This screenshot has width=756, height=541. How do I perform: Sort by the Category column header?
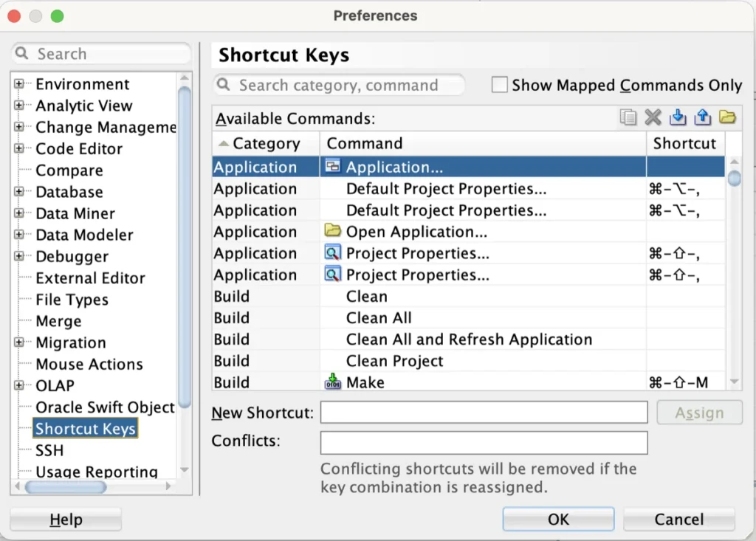point(266,143)
